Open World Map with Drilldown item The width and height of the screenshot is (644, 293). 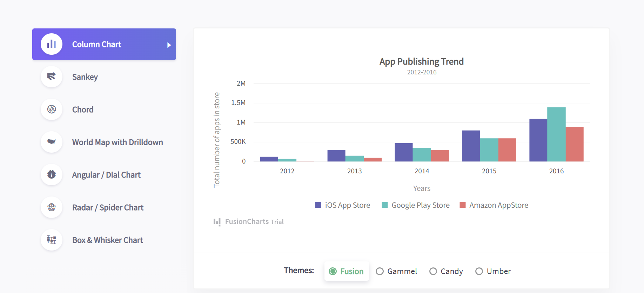118,142
